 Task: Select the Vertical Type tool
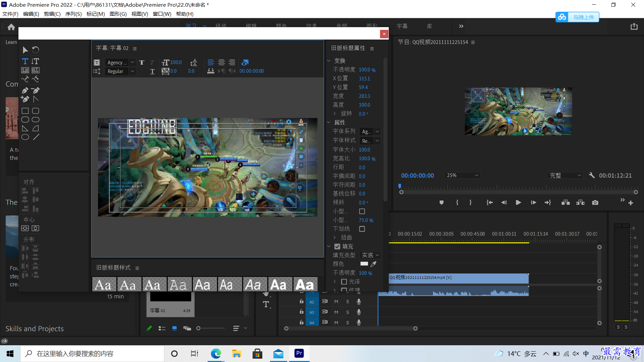pyautogui.click(x=35, y=61)
